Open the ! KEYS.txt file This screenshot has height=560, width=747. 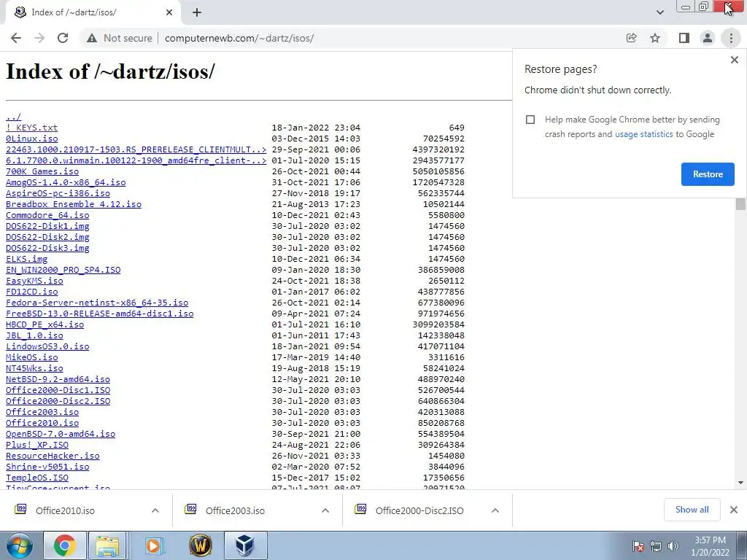(31, 128)
